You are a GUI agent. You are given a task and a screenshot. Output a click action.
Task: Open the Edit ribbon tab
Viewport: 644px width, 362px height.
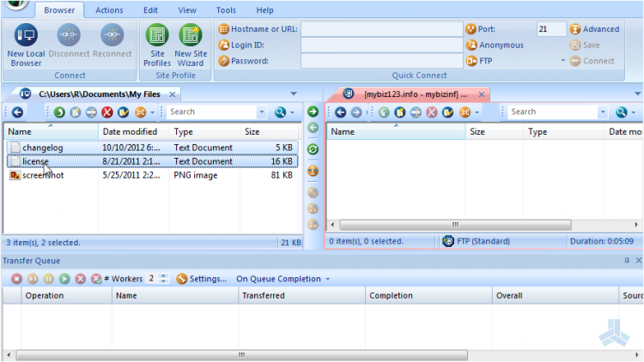(151, 10)
